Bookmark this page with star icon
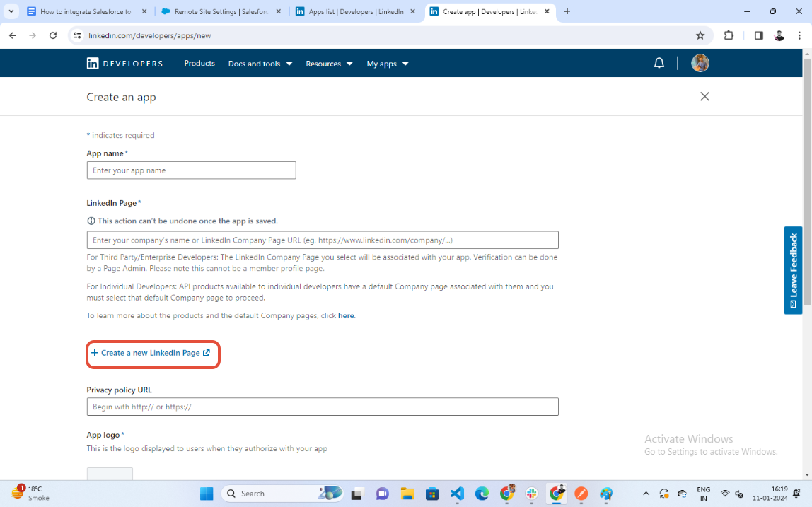812x507 pixels. coord(700,35)
